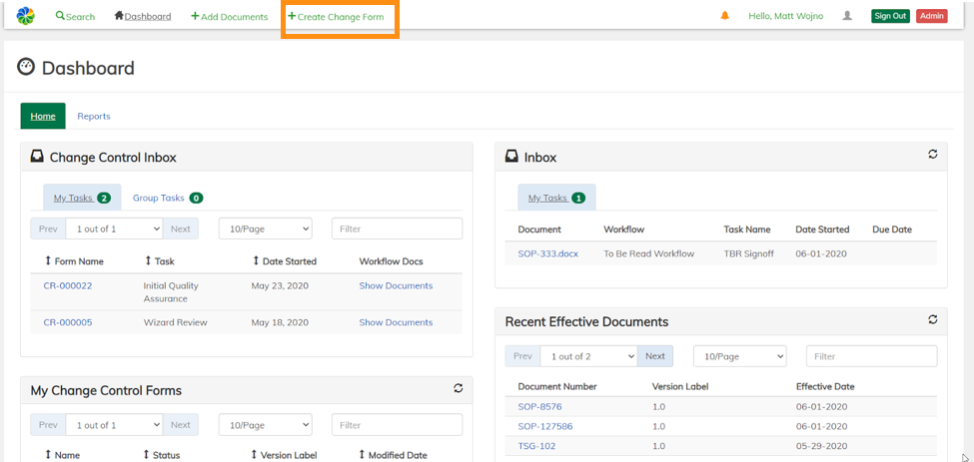Refresh the Recent Effective Documents panel
The width and height of the screenshot is (974, 462).
[933, 320]
